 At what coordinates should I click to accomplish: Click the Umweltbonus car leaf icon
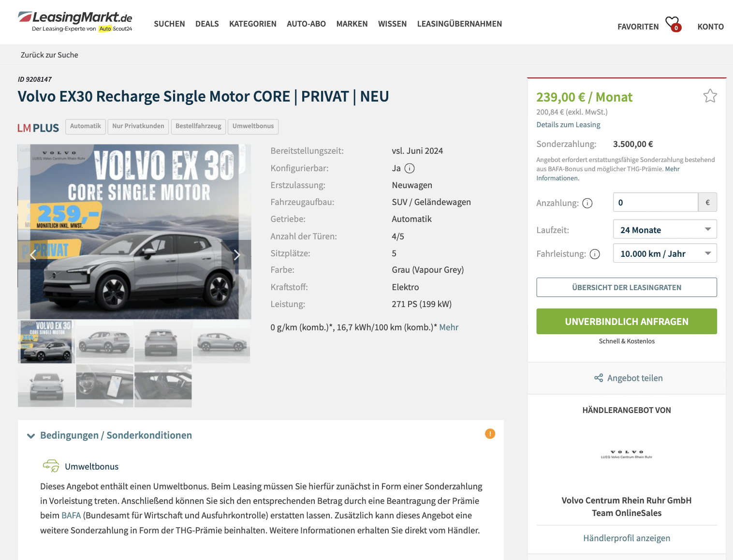(x=51, y=466)
